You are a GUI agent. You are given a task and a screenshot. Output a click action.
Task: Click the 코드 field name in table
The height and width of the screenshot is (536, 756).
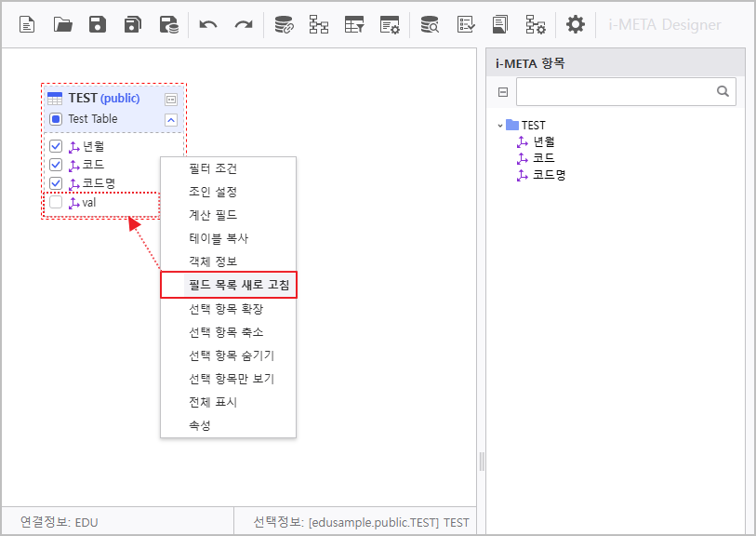click(x=94, y=165)
